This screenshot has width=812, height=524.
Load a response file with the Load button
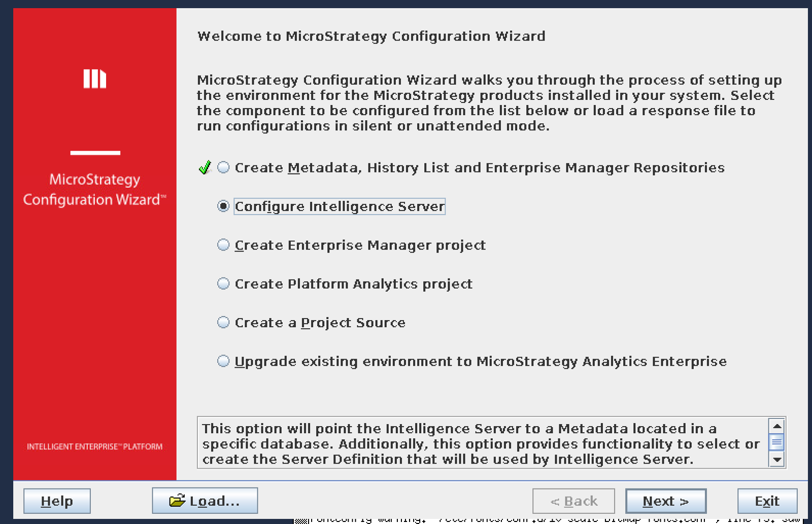(x=204, y=501)
